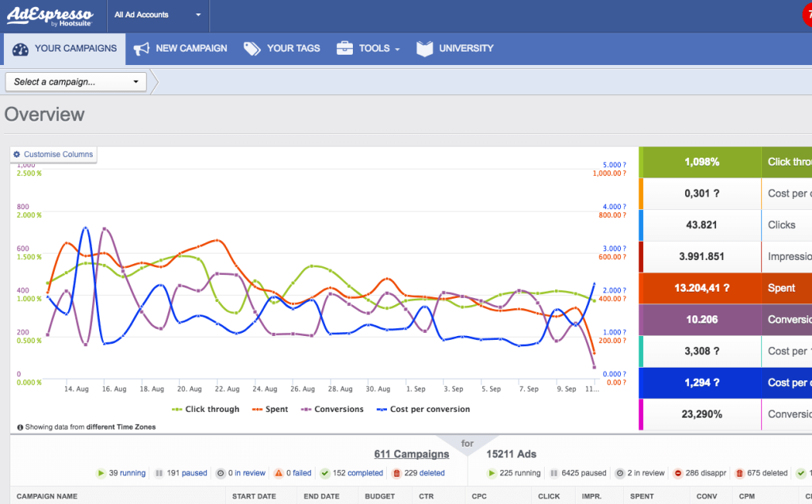Filter campaigns by 152 completed
Screen dimensions: 812x504
pyautogui.click(x=358, y=473)
